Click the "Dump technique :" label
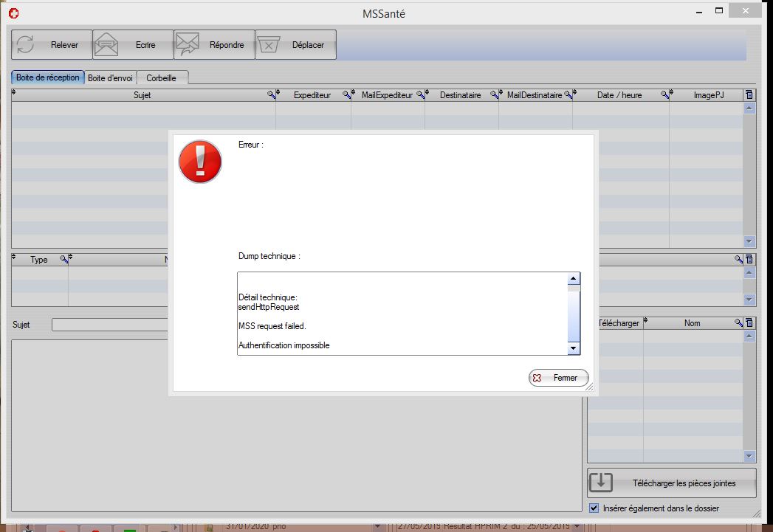Viewport: 773px width, 532px height. click(x=269, y=256)
